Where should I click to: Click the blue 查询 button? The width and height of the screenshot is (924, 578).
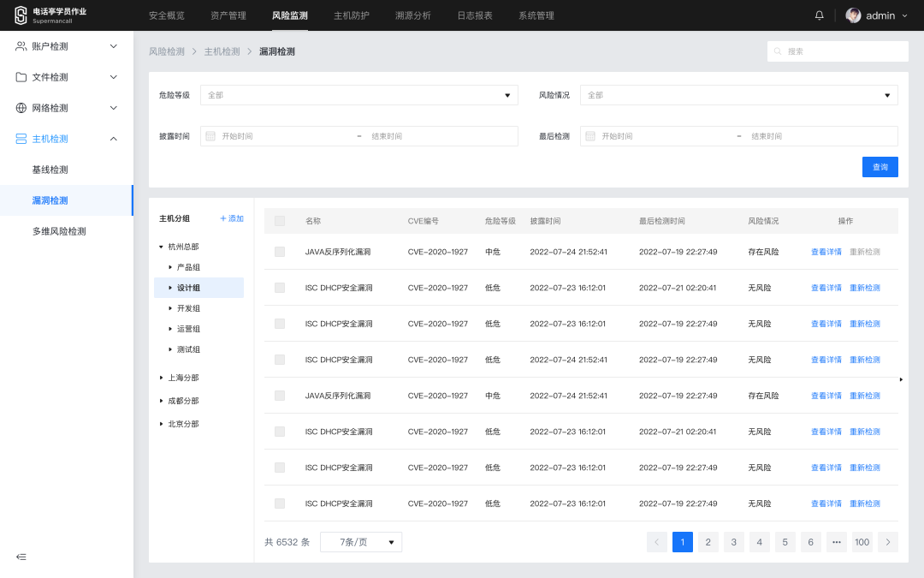(x=880, y=167)
